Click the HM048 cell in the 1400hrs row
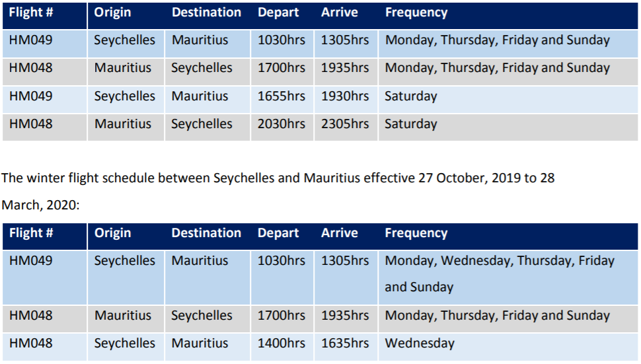Screen dimensions: 641x364 (31, 344)
